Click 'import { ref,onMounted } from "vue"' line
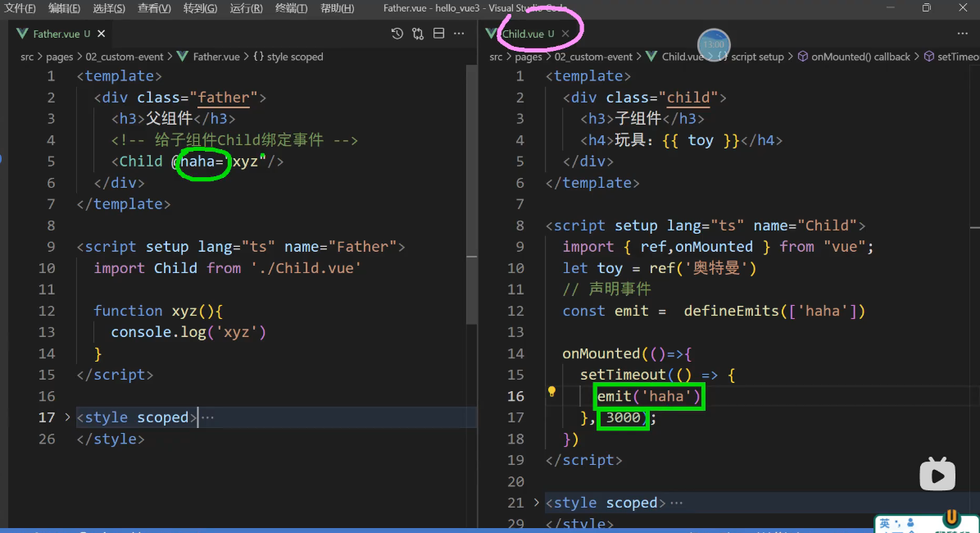Viewport: 980px width, 533px height. (718, 247)
